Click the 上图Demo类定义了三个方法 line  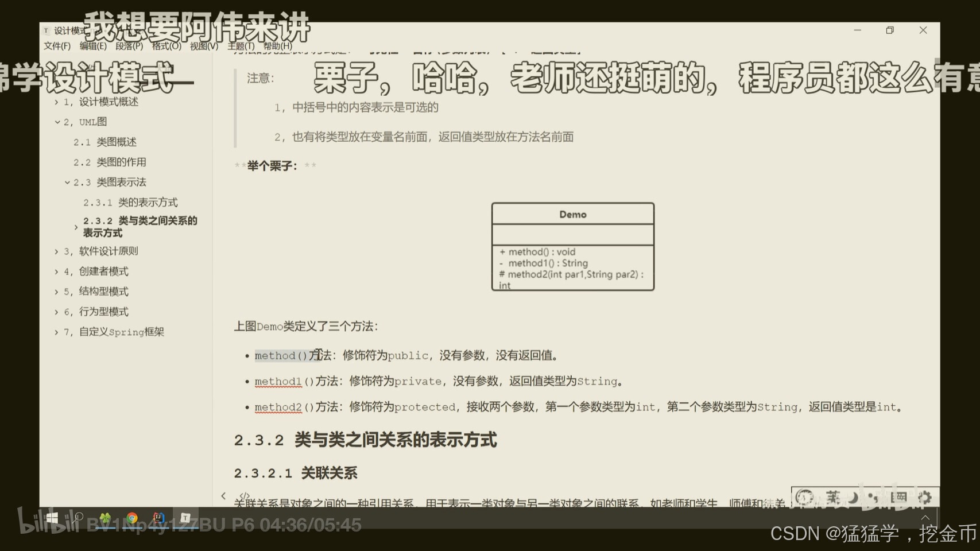305,327
